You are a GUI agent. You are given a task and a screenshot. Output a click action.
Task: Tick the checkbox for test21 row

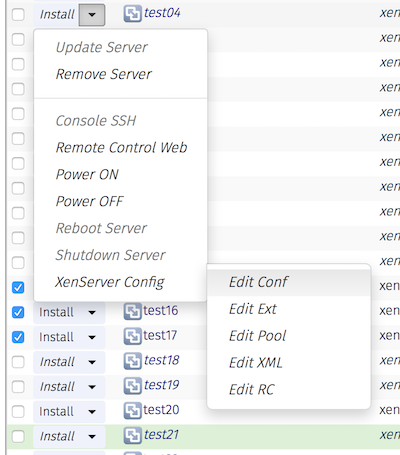(x=18, y=436)
